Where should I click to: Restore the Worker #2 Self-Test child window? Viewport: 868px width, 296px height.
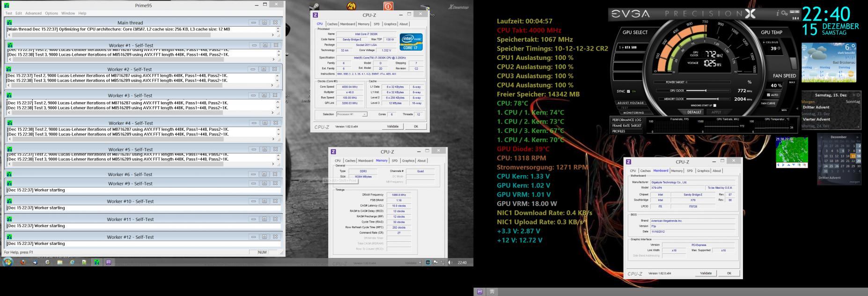pyautogui.click(x=264, y=69)
